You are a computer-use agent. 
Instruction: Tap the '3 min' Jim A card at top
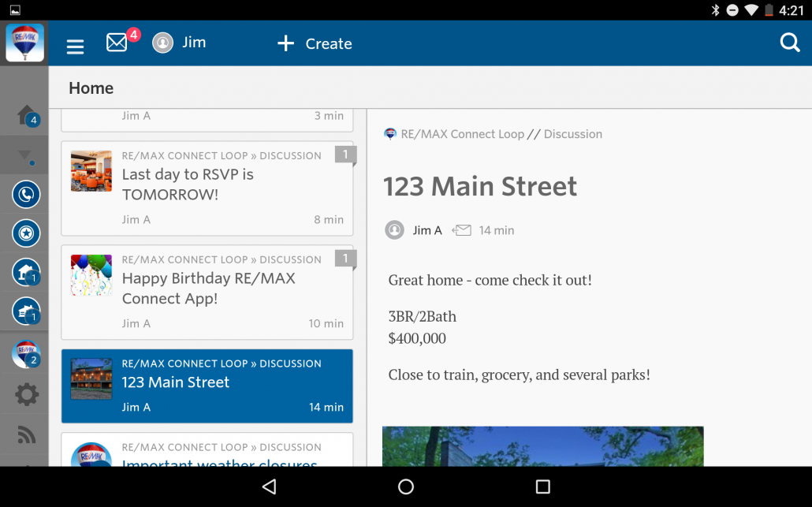(207, 120)
